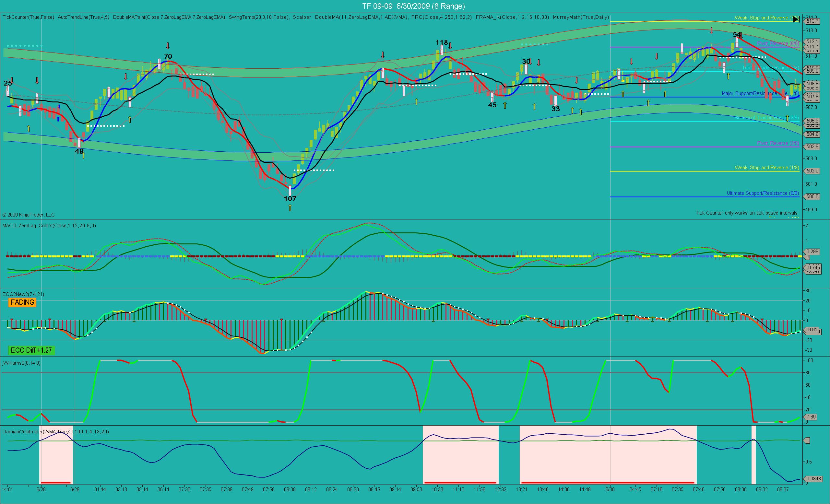Select swing label 33
This screenshot has height=504, width=830.
(x=555, y=109)
